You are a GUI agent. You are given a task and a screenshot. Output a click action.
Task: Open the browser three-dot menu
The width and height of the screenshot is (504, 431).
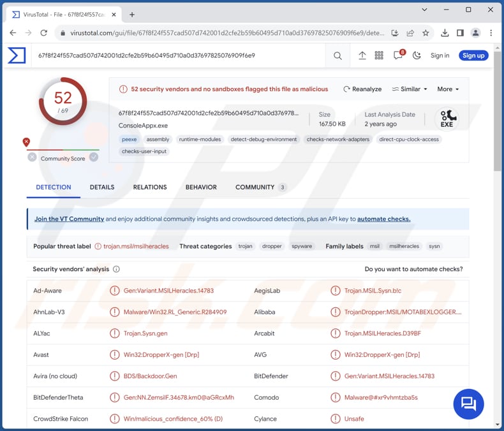[x=491, y=33]
